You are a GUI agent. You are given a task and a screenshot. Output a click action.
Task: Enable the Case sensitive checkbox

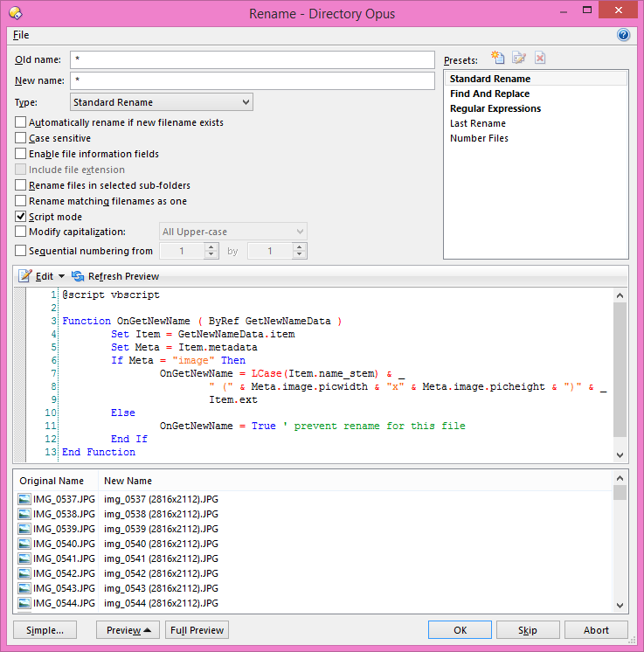pos(21,138)
